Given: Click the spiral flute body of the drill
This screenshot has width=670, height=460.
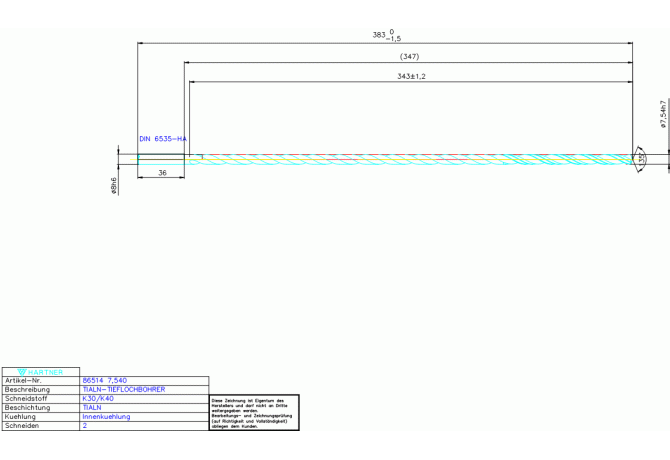Looking at the screenshot, I should tap(410, 158).
